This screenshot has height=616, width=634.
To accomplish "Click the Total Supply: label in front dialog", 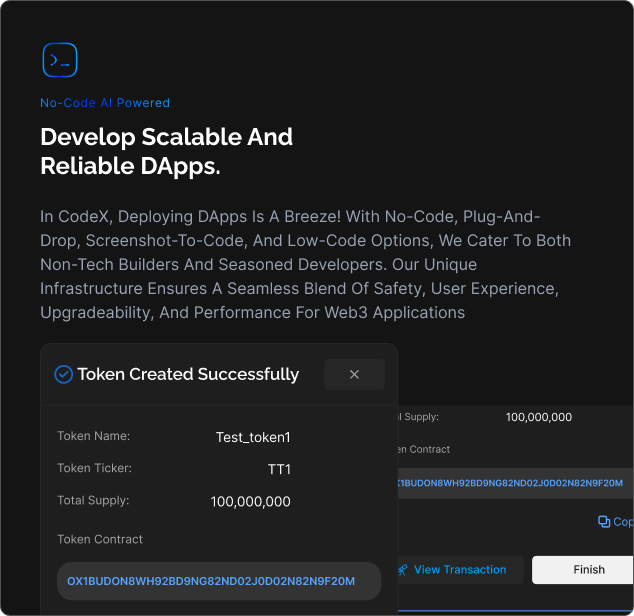I will click(93, 500).
